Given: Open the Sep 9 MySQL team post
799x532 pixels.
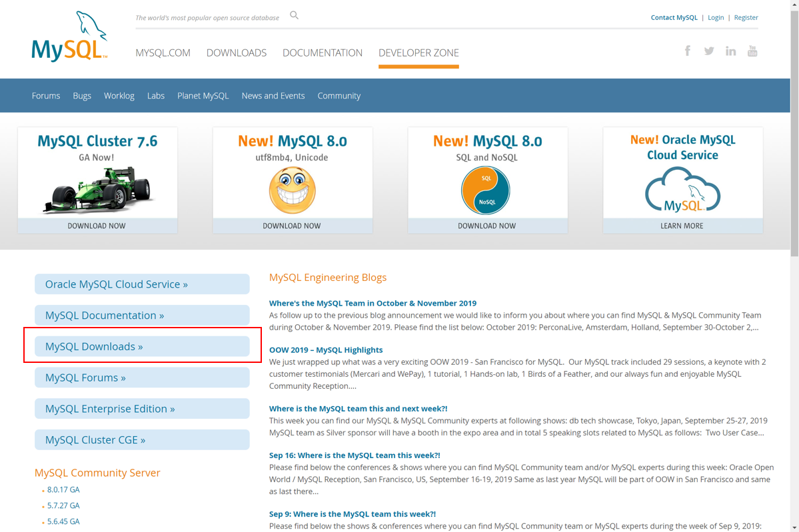Looking at the screenshot, I should click(353, 513).
